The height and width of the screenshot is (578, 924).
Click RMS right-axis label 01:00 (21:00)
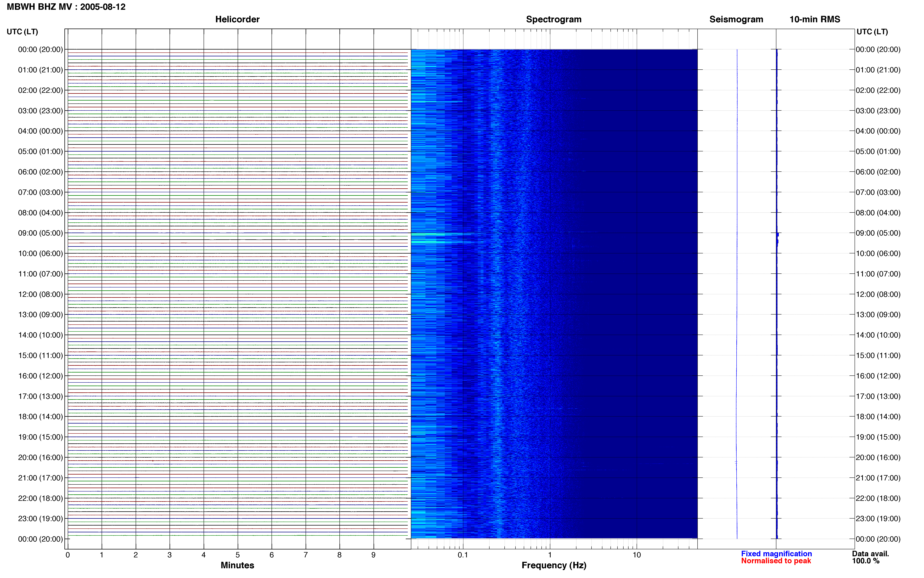click(x=878, y=70)
